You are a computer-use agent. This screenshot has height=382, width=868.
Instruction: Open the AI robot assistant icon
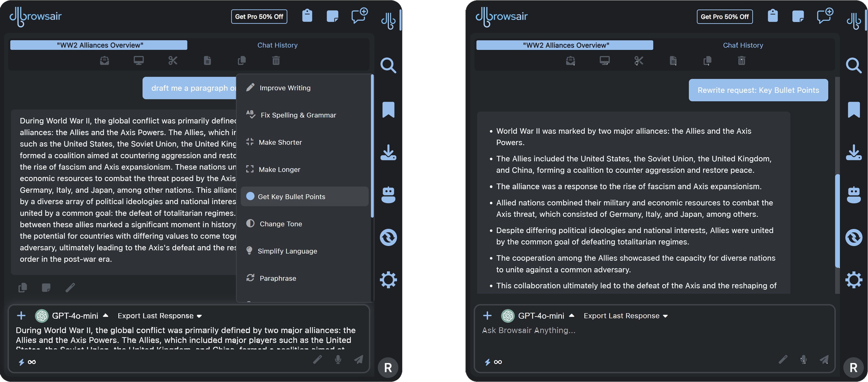[x=388, y=195]
